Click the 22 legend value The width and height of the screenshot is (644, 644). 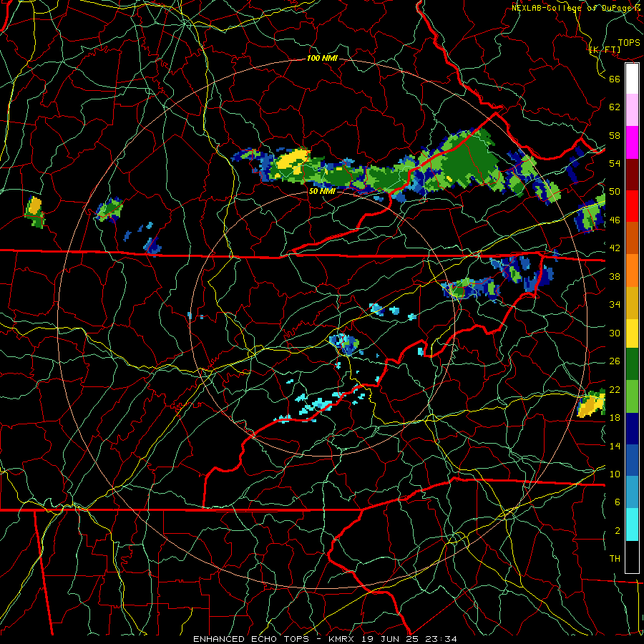click(x=615, y=389)
